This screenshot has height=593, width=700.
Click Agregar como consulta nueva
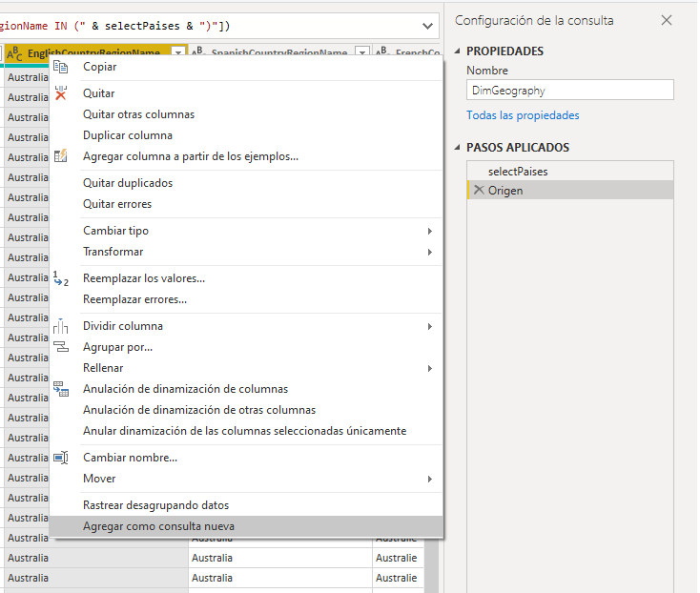[246, 526]
